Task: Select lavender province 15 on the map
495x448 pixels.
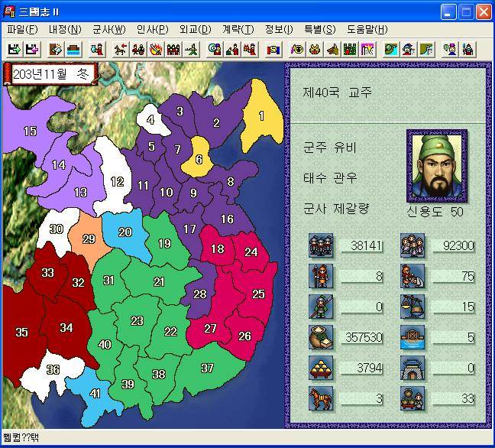Action: pos(30,131)
